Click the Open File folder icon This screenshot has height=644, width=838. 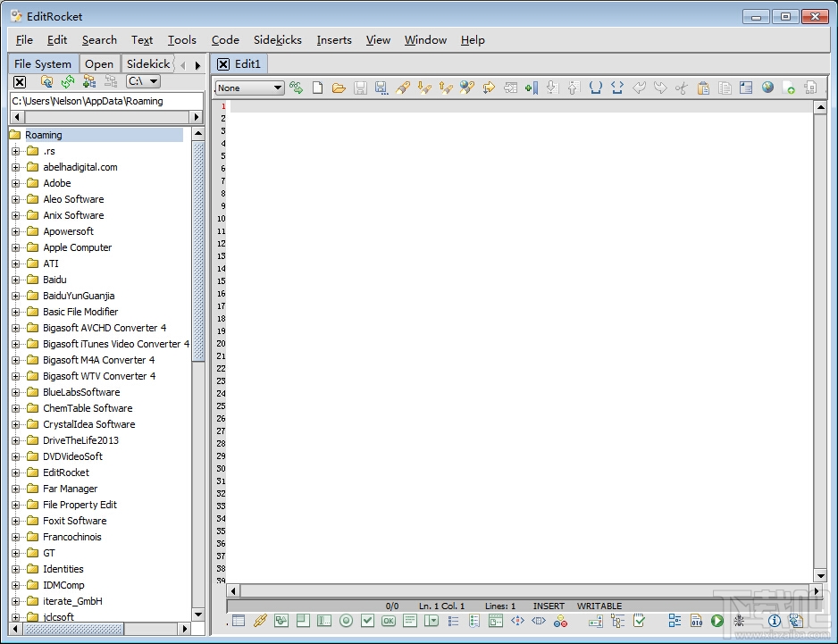[339, 88]
